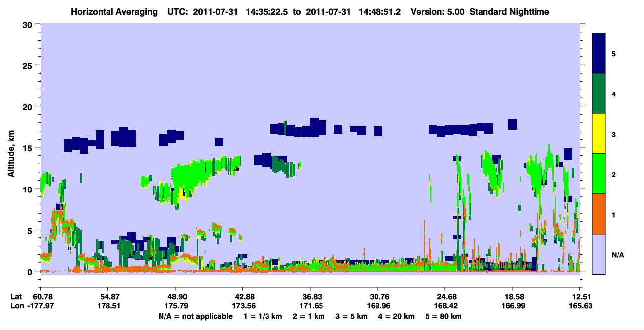Click the colorbar label 'N/A'
This screenshot has width=644, height=330.
click(618, 255)
